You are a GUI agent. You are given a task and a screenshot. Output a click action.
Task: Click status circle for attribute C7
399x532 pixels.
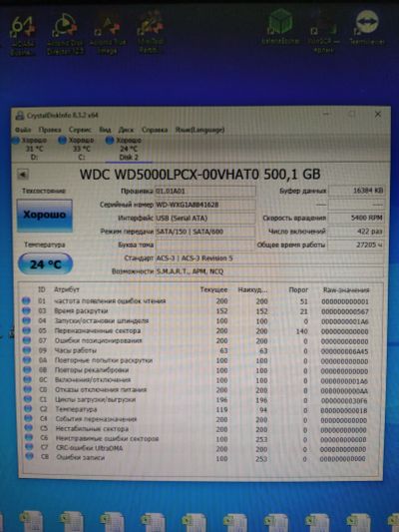point(29,447)
